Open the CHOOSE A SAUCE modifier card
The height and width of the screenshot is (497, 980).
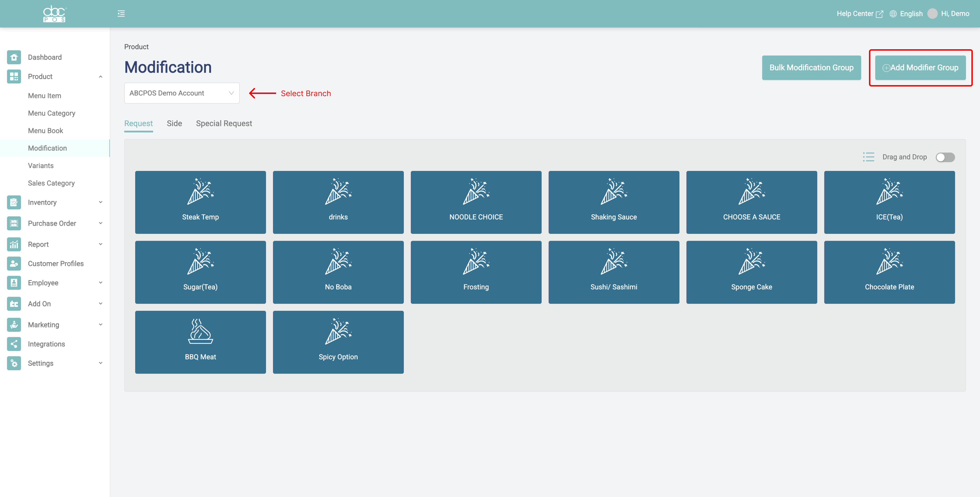(751, 202)
